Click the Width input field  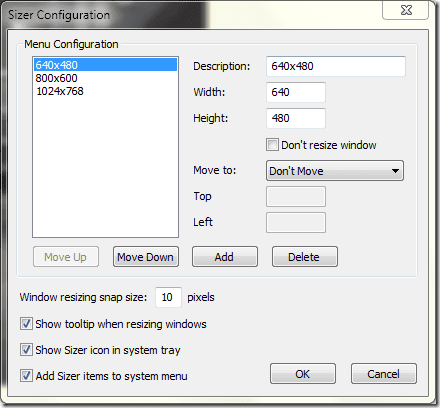coord(296,92)
